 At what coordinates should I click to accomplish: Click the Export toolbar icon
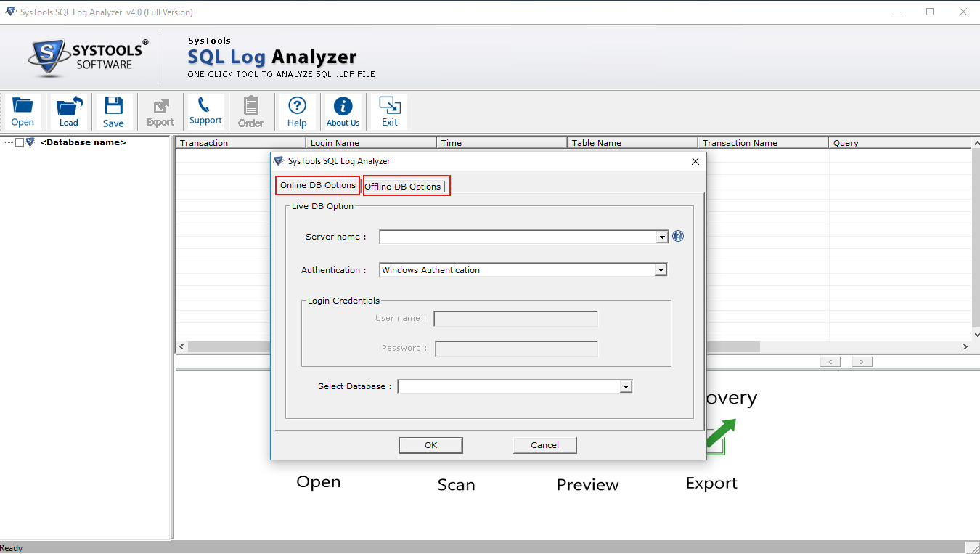click(x=160, y=112)
